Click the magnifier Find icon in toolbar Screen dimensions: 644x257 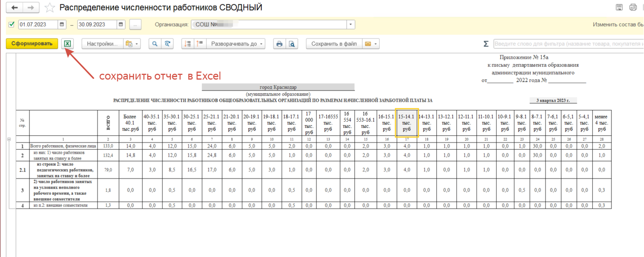(x=155, y=44)
